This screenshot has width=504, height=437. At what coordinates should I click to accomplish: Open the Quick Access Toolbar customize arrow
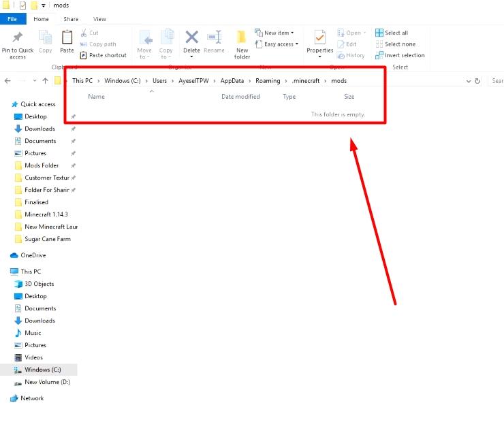[x=43, y=5]
